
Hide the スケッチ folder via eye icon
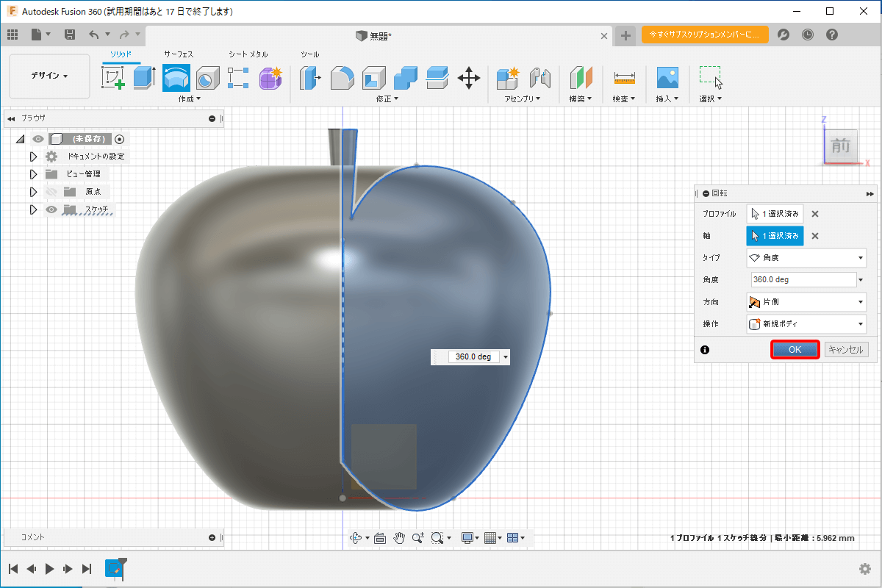coord(51,209)
